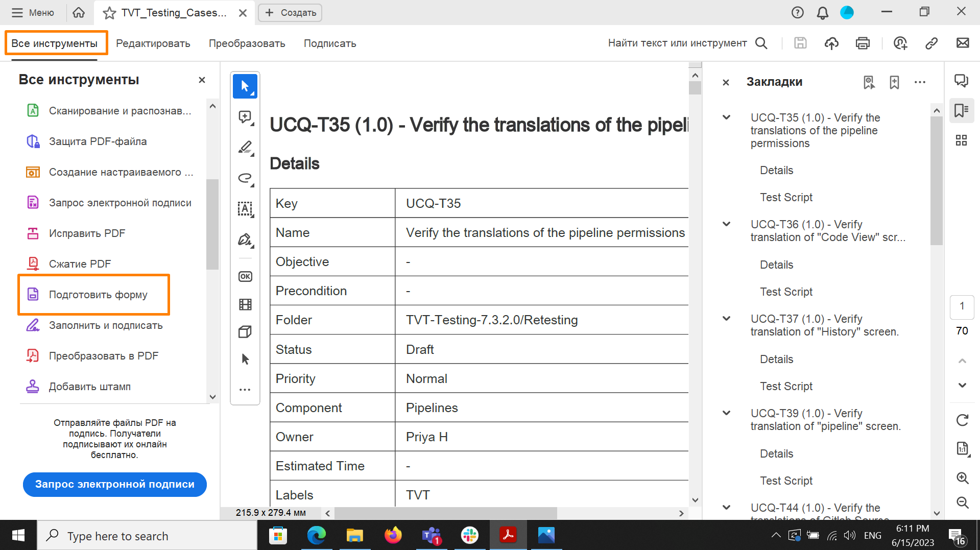980x550 pixels.
Task: Click the fit page display icon
Action: (962, 449)
